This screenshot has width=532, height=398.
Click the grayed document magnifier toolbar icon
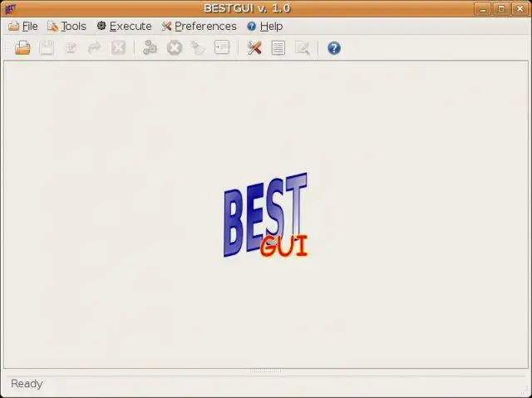coord(302,48)
